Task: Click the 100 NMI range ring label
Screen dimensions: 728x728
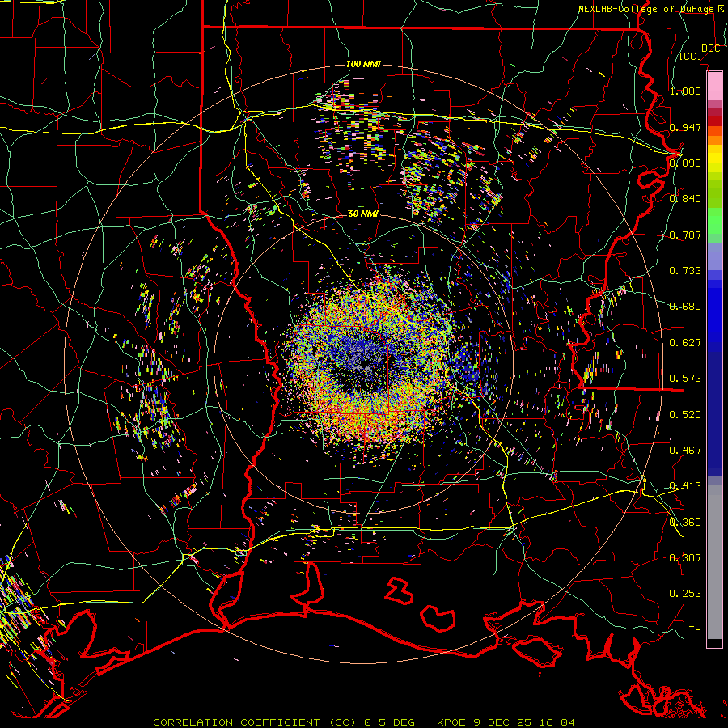Action: (x=363, y=64)
